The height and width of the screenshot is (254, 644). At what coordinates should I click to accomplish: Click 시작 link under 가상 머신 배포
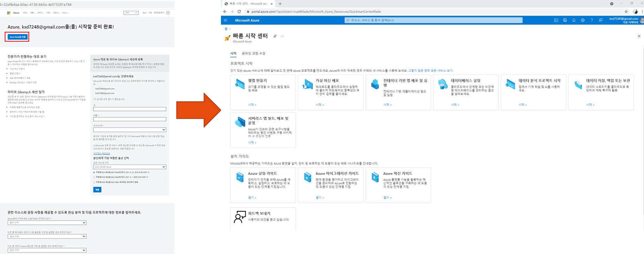[x=320, y=105]
